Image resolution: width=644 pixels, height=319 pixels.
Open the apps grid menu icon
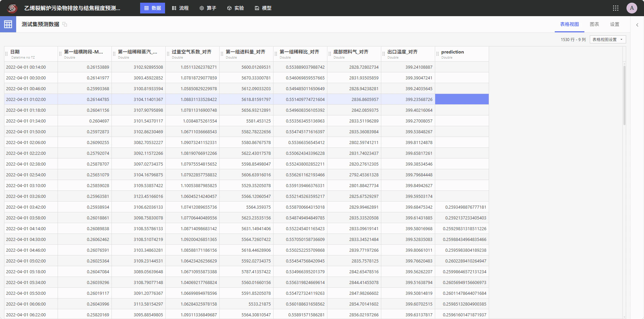616,8
